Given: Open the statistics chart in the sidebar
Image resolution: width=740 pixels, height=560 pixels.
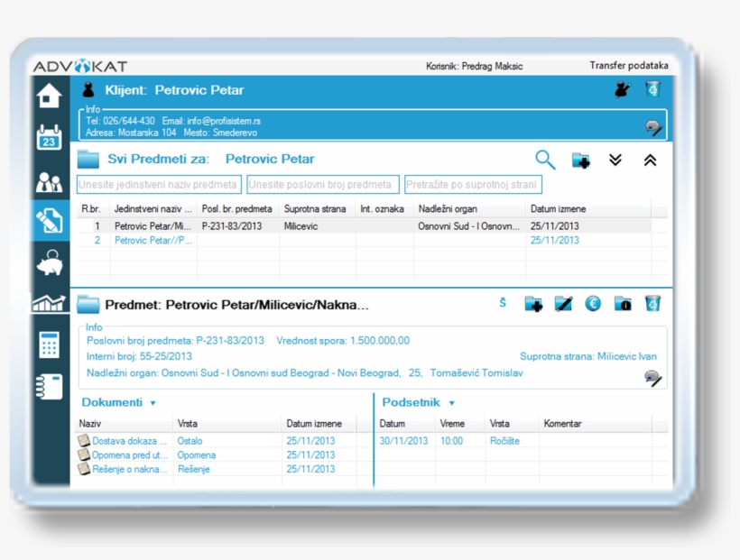Looking at the screenshot, I should tap(49, 304).
